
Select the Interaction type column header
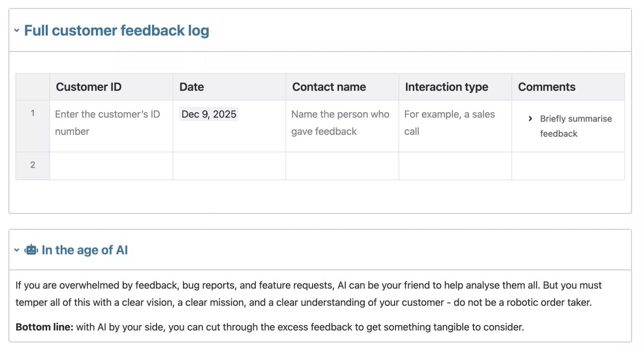[447, 87]
